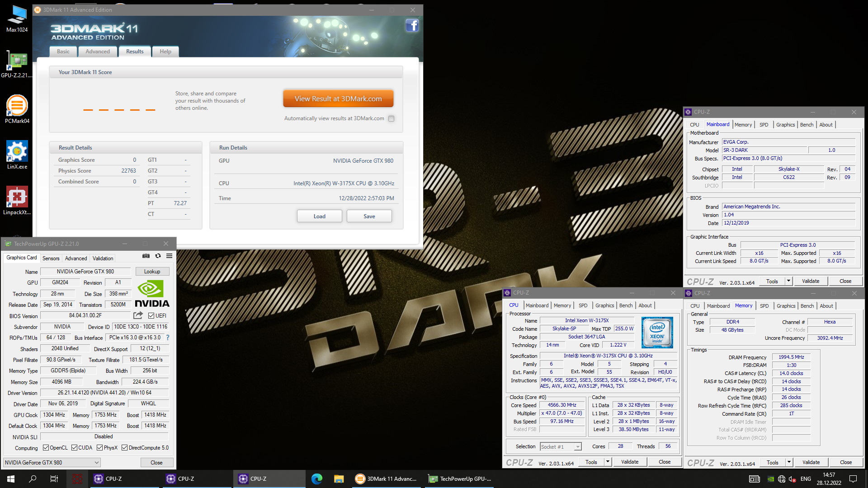Refresh GPU-Z data with the reload icon
This screenshot has width=868, height=488.
coord(158,256)
